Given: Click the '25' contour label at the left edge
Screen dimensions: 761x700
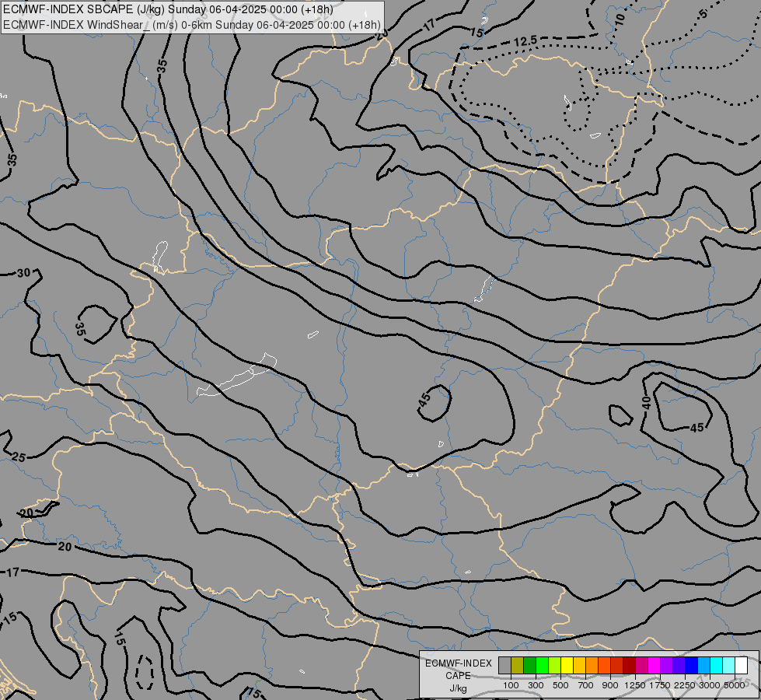Looking at the screenshot, I should [x=19, y=457].
